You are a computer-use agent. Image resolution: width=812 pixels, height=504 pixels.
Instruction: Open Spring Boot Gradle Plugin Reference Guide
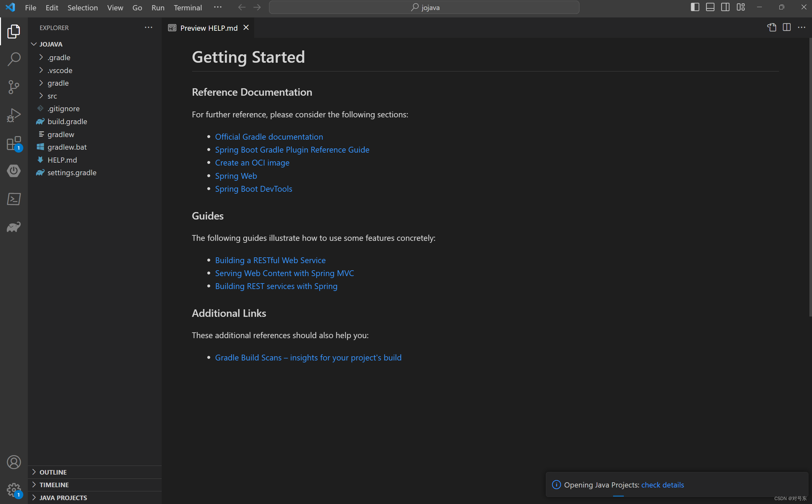coord(292,150)
